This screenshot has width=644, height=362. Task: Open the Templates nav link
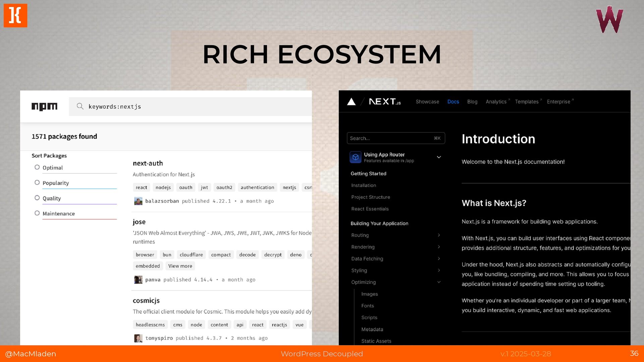pos(528,102)
